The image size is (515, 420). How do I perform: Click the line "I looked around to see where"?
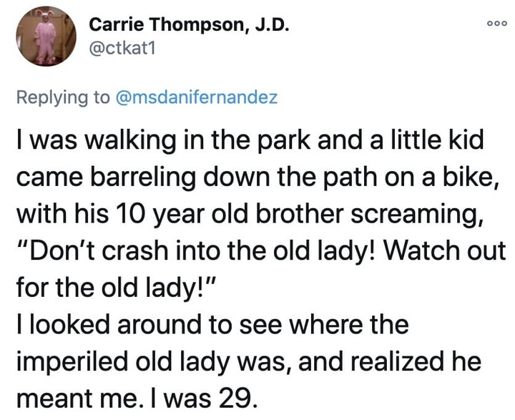[x=212, y=324]
